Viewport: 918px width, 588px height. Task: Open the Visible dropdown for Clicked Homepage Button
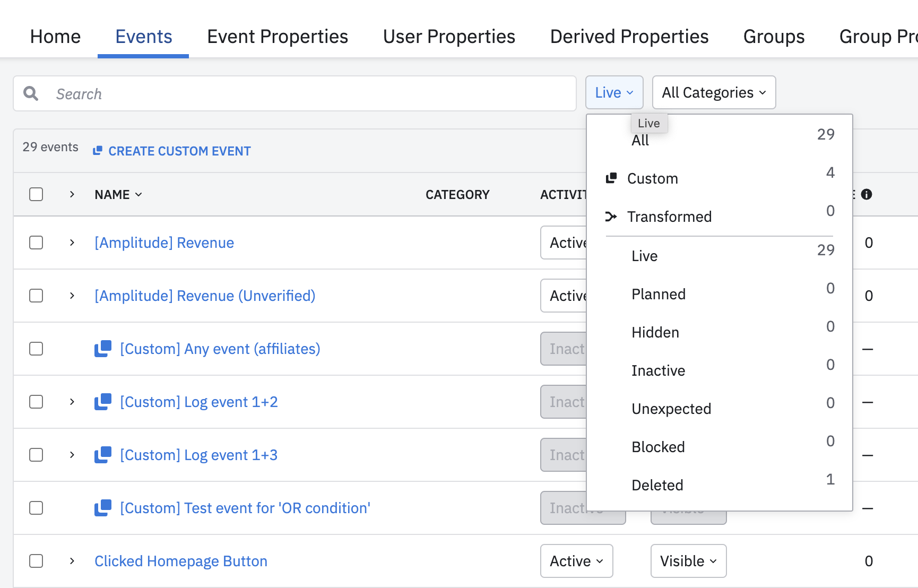[x=688, y=561]
